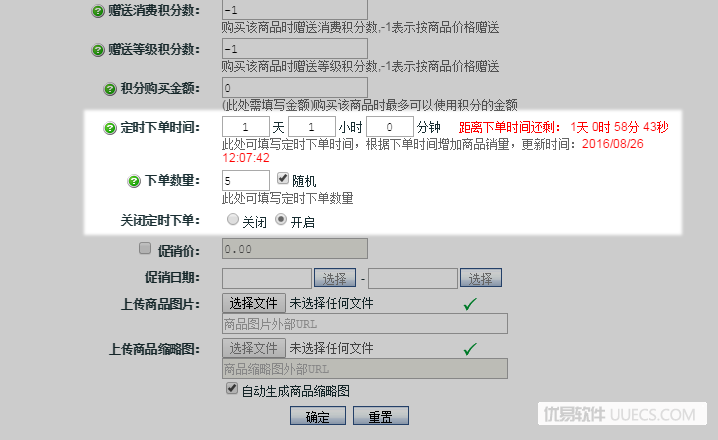This screenshot has width=718, height=440.
Task: Select the 开启 radio button
Action: [x=281, y=219]
